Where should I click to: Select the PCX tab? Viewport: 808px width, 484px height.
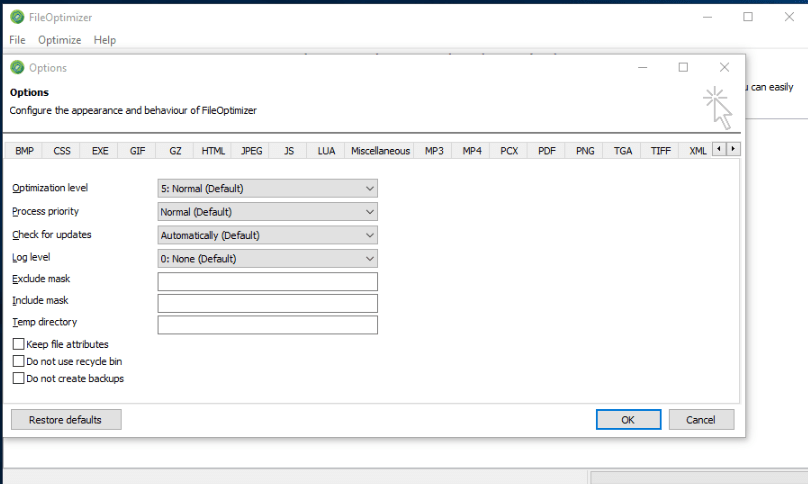(509, 151)
